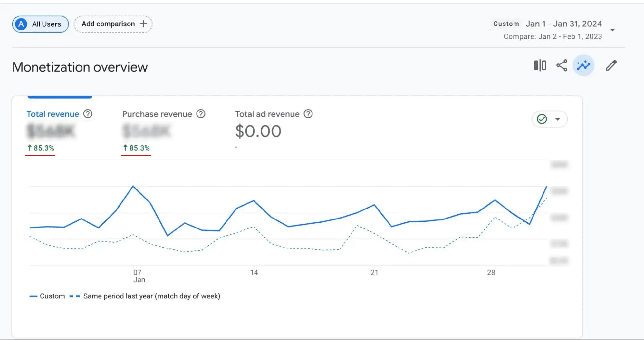
Task: Select the Purchase revenue metric
Action: pos(157,114)
